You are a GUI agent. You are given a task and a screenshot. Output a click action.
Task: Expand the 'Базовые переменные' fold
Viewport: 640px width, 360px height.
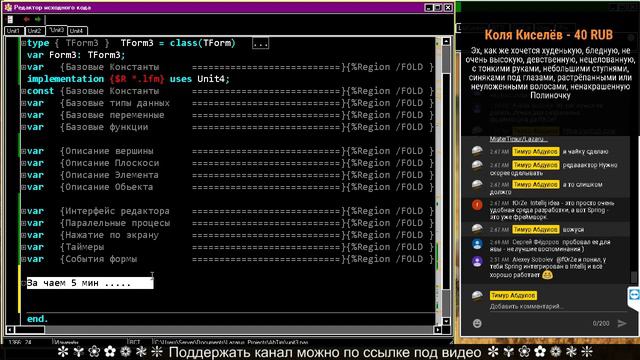[24, 115]
